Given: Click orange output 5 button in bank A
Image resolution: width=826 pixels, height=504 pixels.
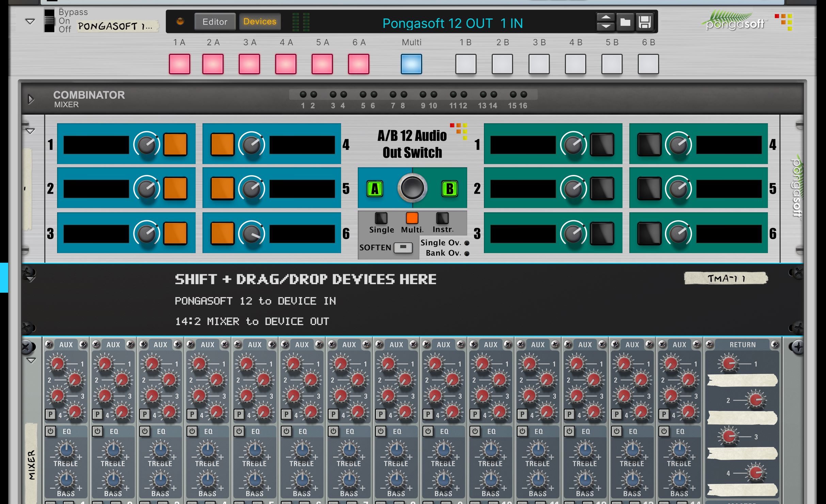Looking at the screenshot, I should pyautogui.click(x=222, y=188).
